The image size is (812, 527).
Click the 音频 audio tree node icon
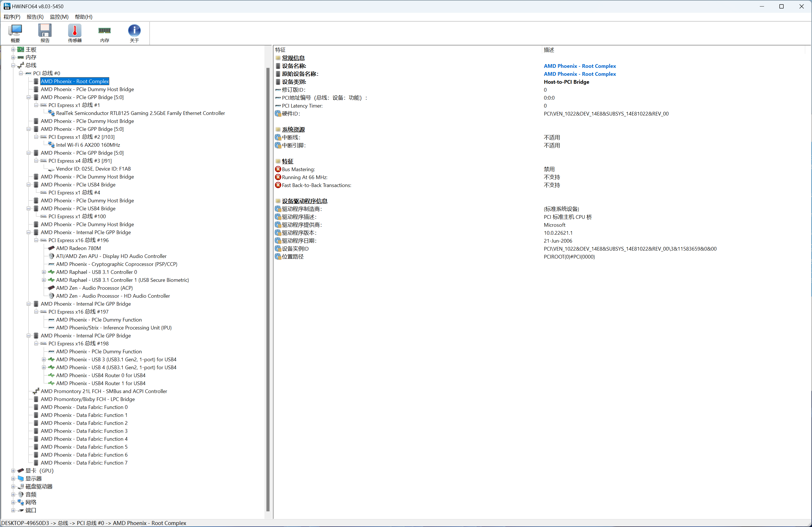coord(21,494)
